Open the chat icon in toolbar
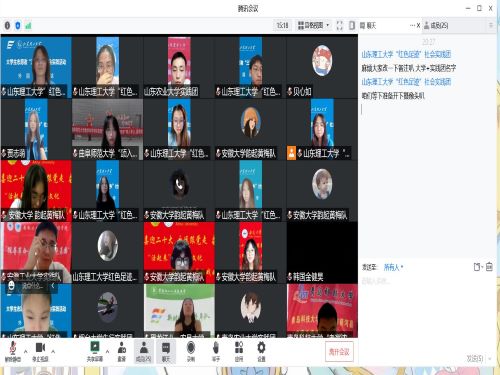The width and height of the screenshot is (500, 375). pyautogui.click(x=166, y=351)
